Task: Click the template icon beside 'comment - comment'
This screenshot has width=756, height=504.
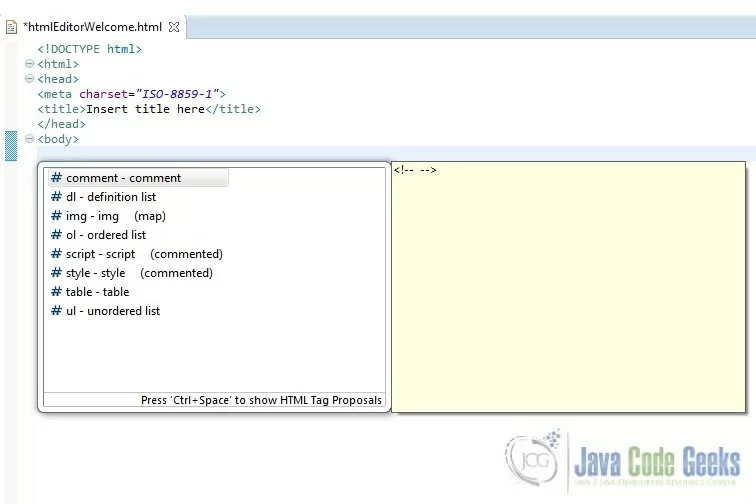Action: pos(56,177)
